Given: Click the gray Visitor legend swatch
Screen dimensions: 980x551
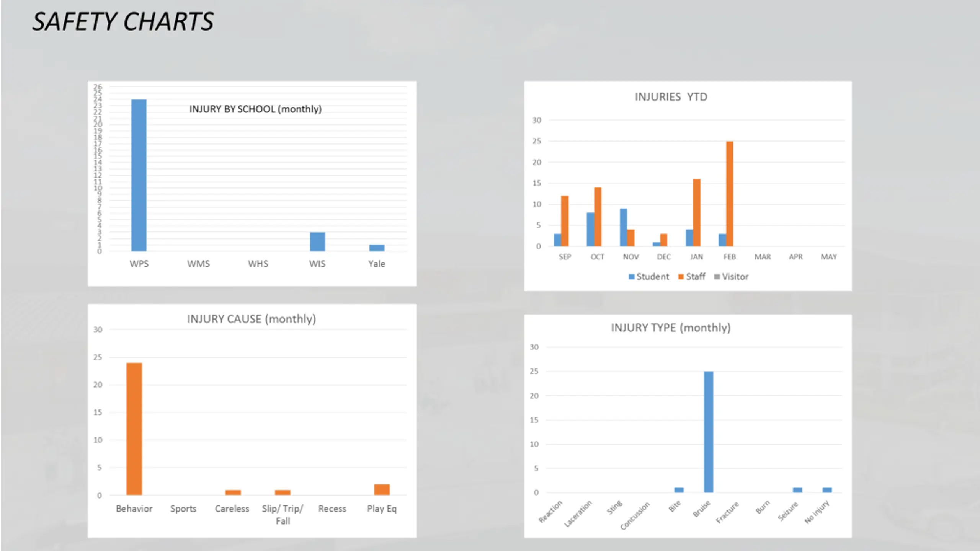Looking at the screenshot, I should pyautogui.click(x=717, y=277).
